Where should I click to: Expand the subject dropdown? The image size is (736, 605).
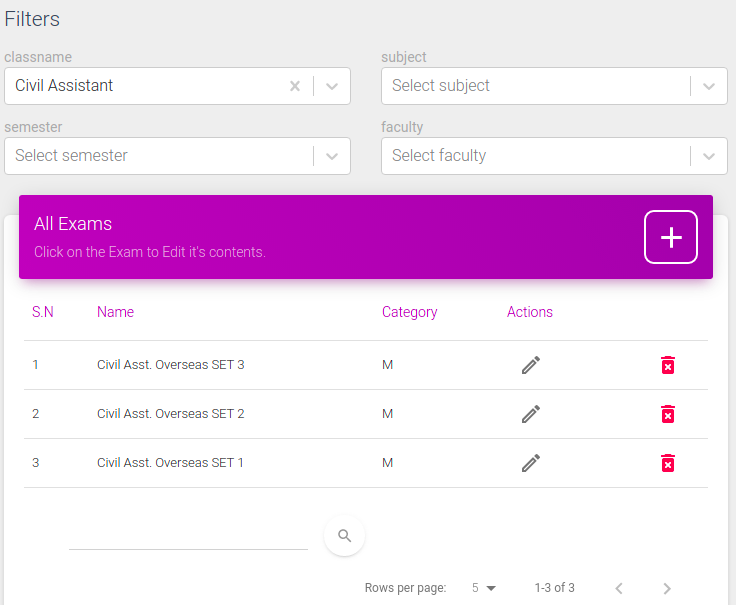[709, 86]
